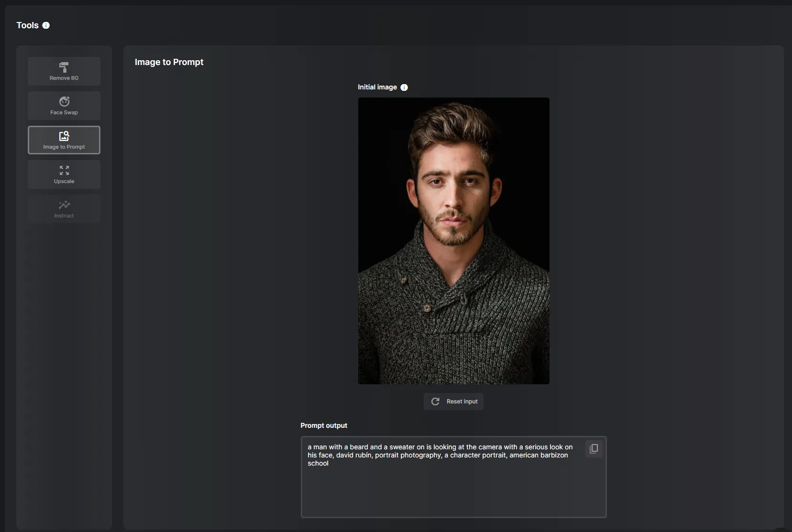Click the Remove BG label text
The height and width of the screenshot is (532, 792).
pyautogui.click(x=64, y=78)
